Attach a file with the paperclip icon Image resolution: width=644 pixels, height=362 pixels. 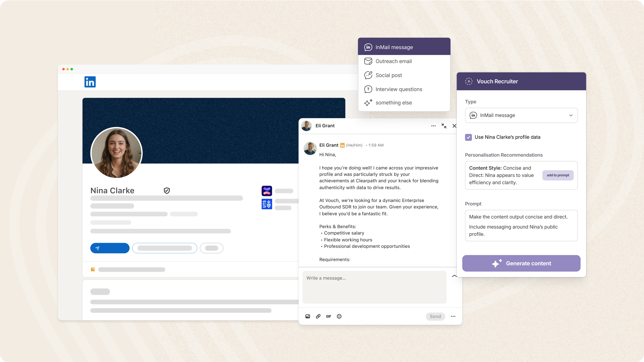(318, 316)
